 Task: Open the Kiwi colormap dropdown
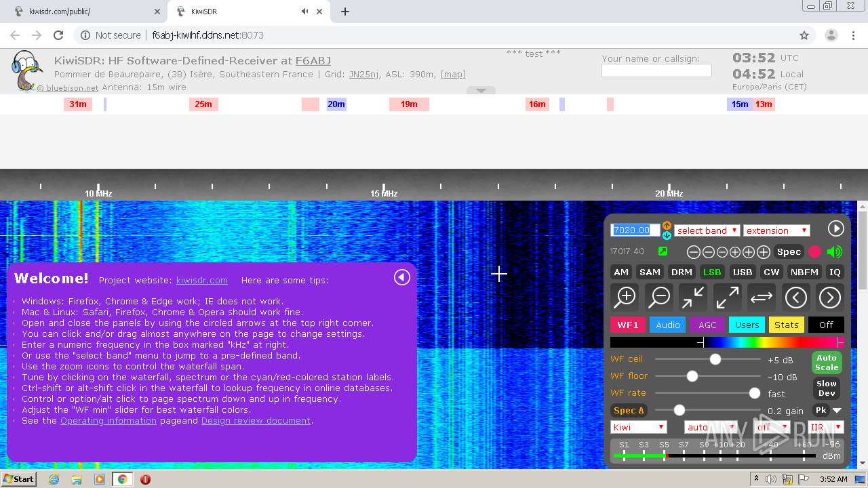[639, 427]
